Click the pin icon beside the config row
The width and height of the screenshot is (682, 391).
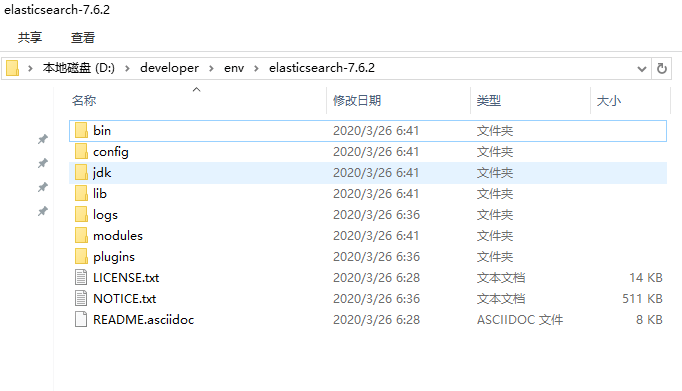(43, 163)
